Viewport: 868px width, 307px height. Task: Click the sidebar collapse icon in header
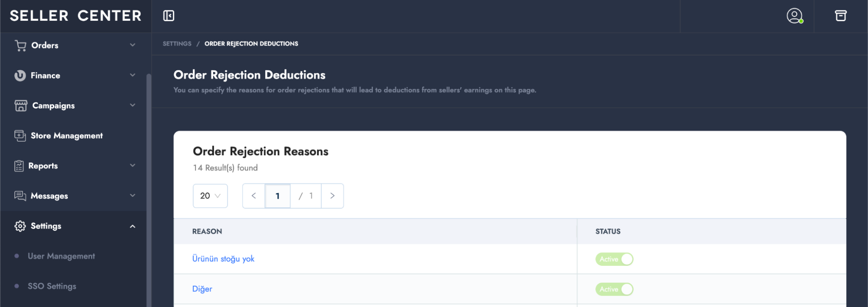point(168,16)
